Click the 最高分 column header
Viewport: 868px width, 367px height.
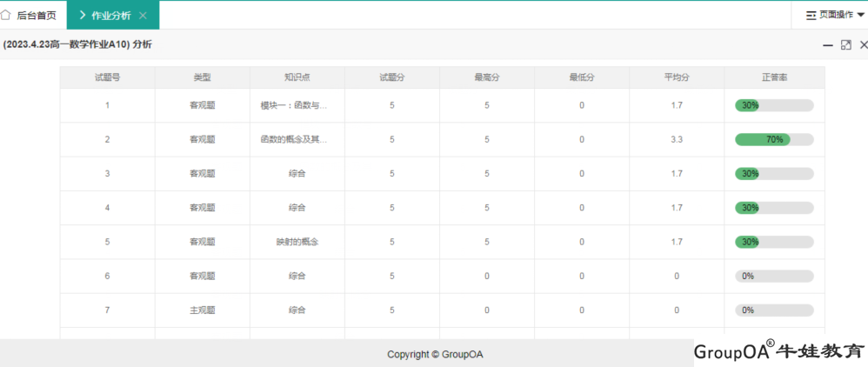click(x=487, y=77)
